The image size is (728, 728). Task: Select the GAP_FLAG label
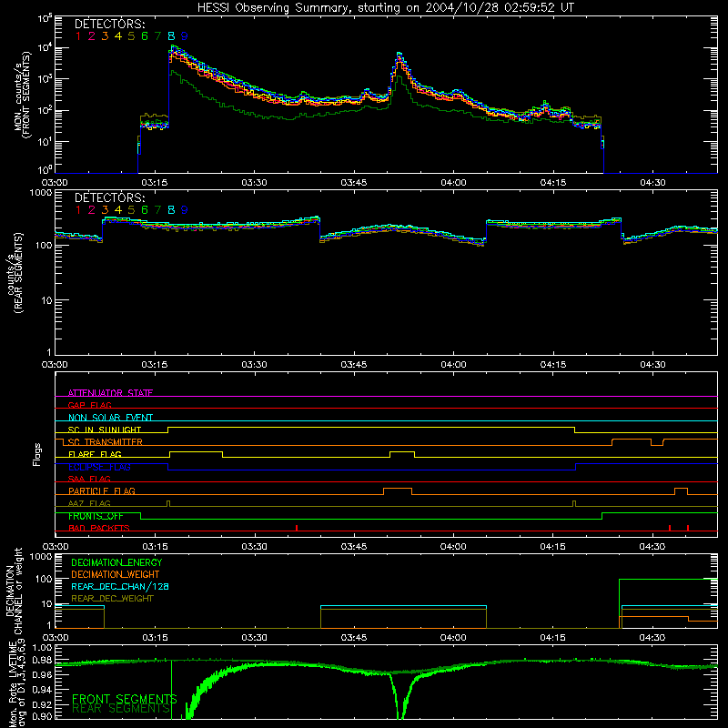(x=89, y=405)
